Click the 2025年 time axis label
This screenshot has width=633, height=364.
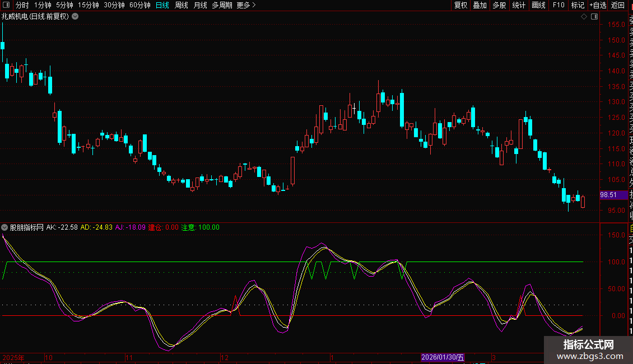13,357
